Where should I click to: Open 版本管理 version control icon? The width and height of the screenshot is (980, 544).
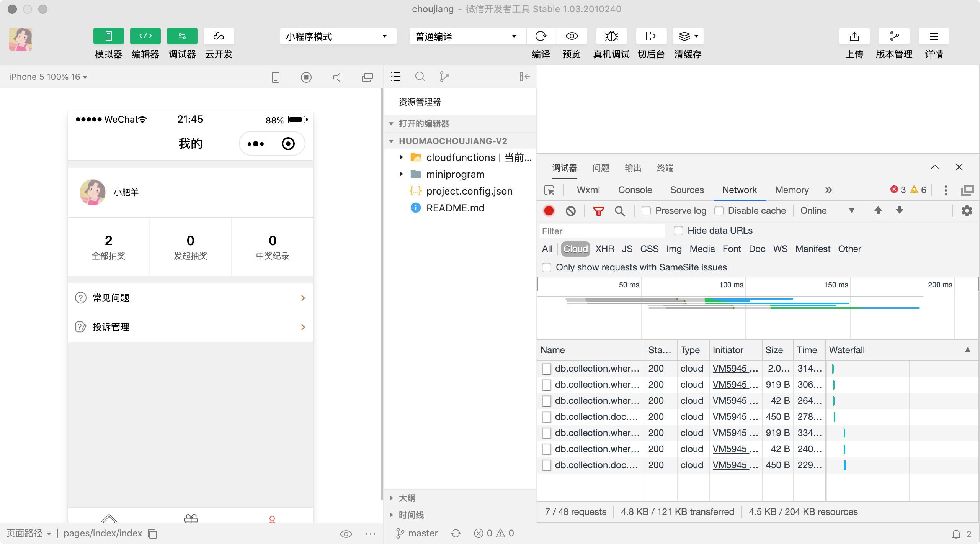[x=894, y=36]
